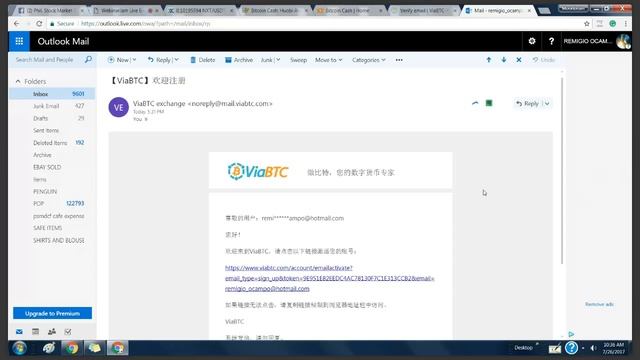
Task: Open the Categories dropdown
Action: pos(369,60)
